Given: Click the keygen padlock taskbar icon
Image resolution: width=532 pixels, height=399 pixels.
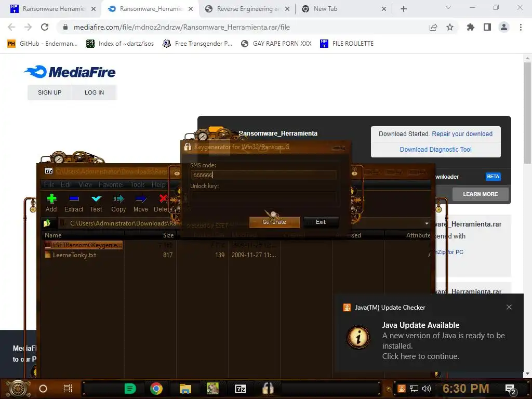Looking at the screenshot, I should pos(268,389).
